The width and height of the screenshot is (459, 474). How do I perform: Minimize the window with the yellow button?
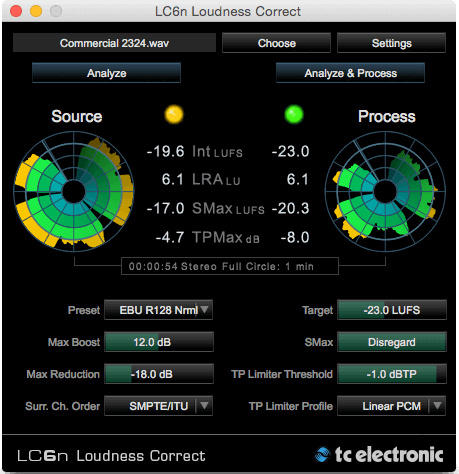tap(36, 11)
